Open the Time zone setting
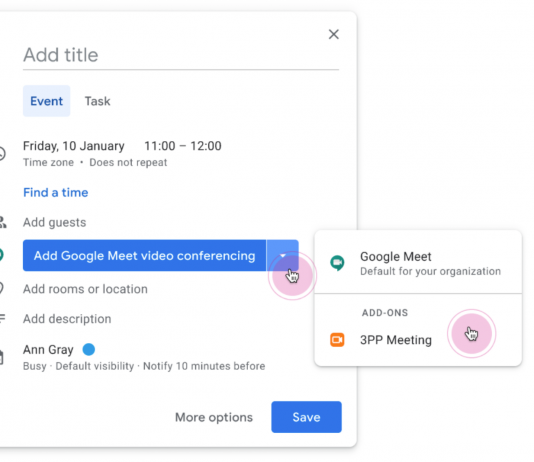 point(48,162)
